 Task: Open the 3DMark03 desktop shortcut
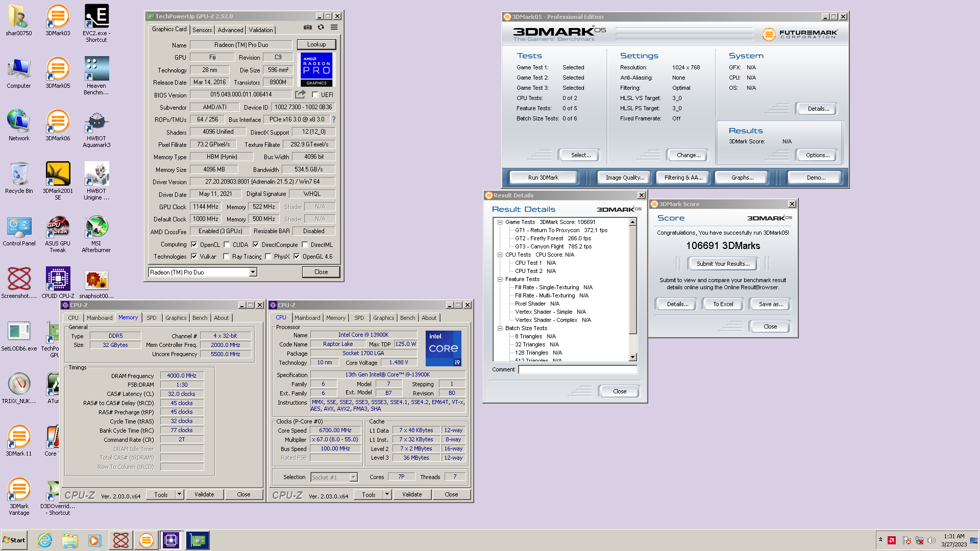[x=58, y=20]
